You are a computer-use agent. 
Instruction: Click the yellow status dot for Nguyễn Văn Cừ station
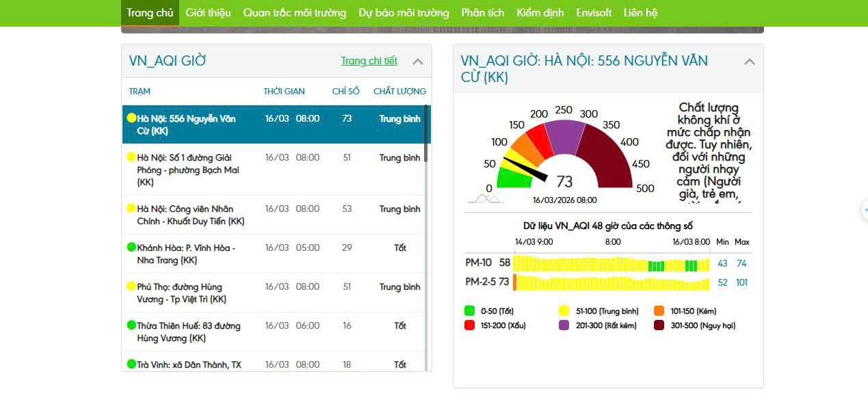click(131, 118)
